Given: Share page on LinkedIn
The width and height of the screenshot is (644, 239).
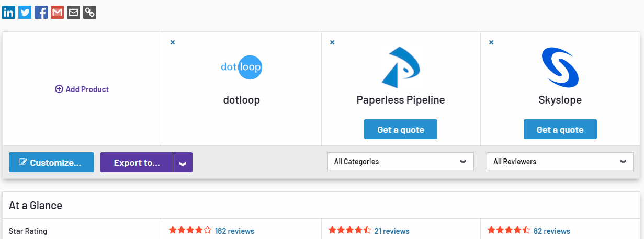Looking at the screenshot, I should point(8,12).
